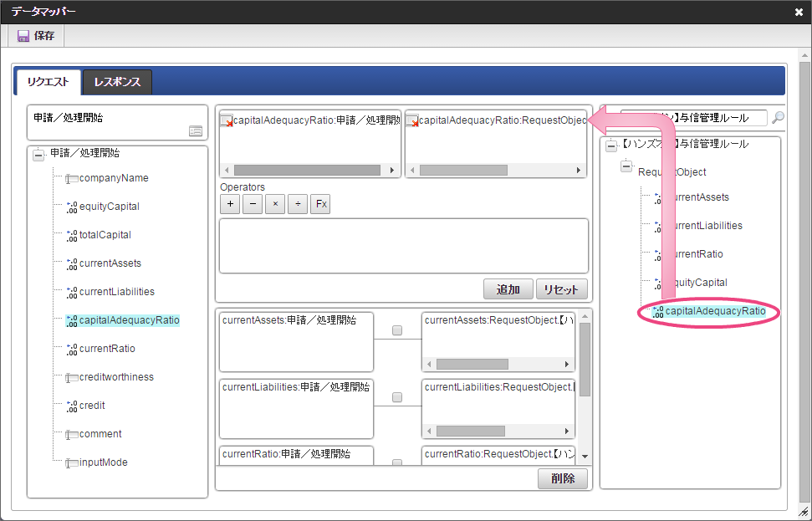The width and height of the screenshot is (812, 521).
Task: Check the currentLiabilities mapping checkbox
Action: (397, 397)
